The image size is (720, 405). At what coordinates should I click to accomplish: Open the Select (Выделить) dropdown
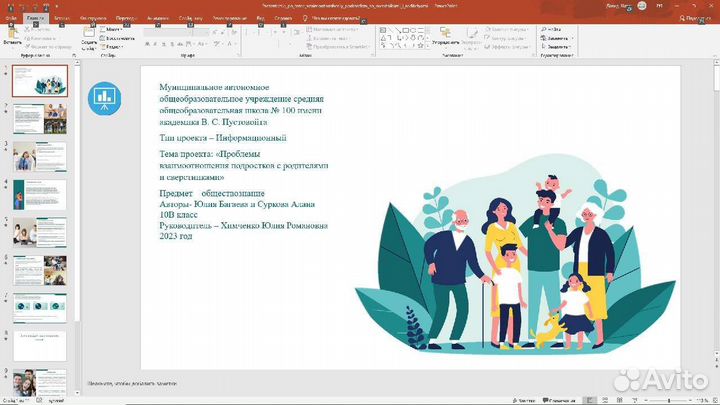click(556, 46)
